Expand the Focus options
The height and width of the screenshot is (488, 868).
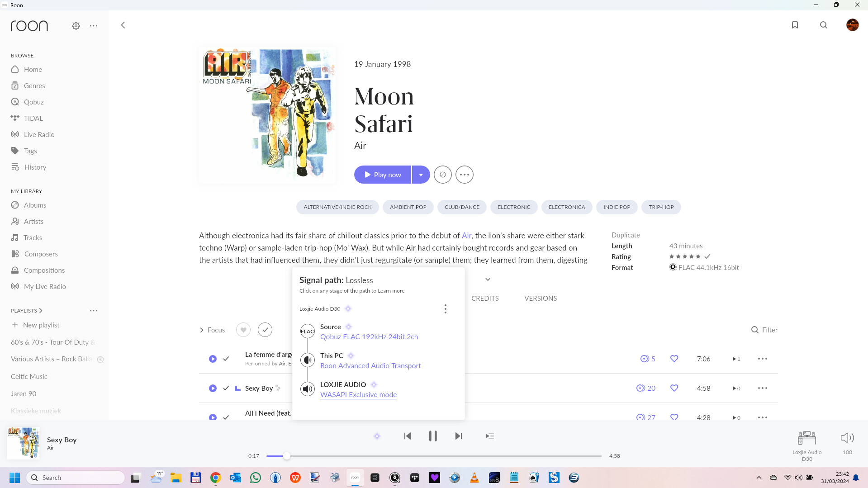[212, 330]
